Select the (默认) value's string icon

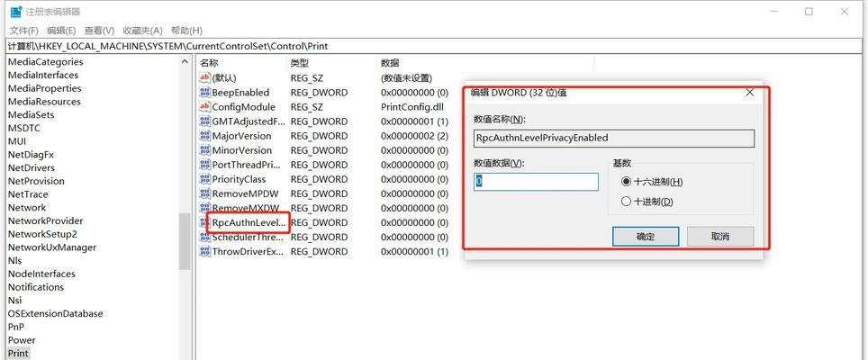tap(204, 78)
